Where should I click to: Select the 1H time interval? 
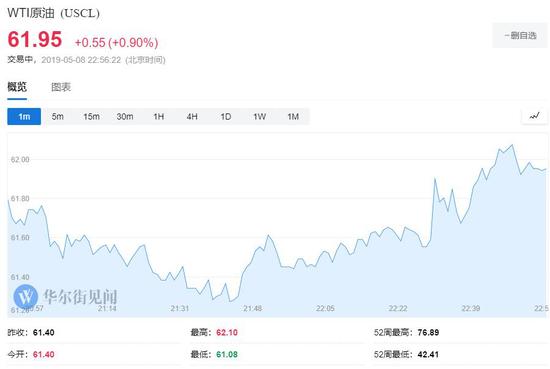[159, 116]
